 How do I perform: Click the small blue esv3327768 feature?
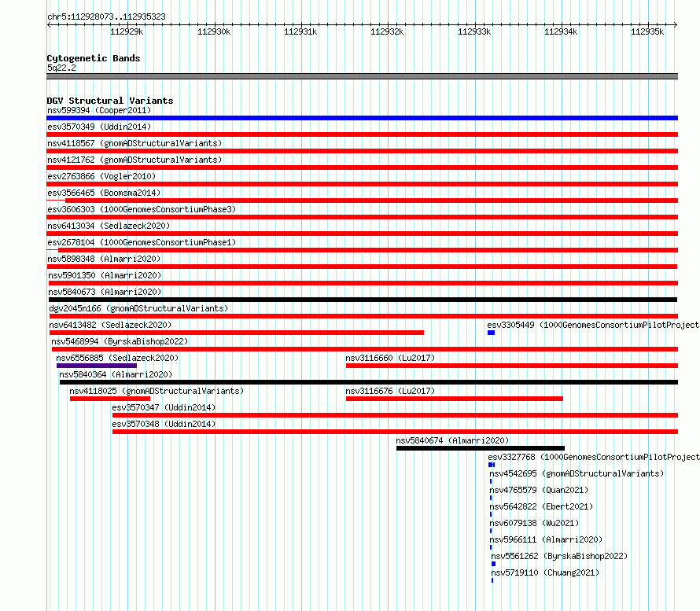click(492, 465)
